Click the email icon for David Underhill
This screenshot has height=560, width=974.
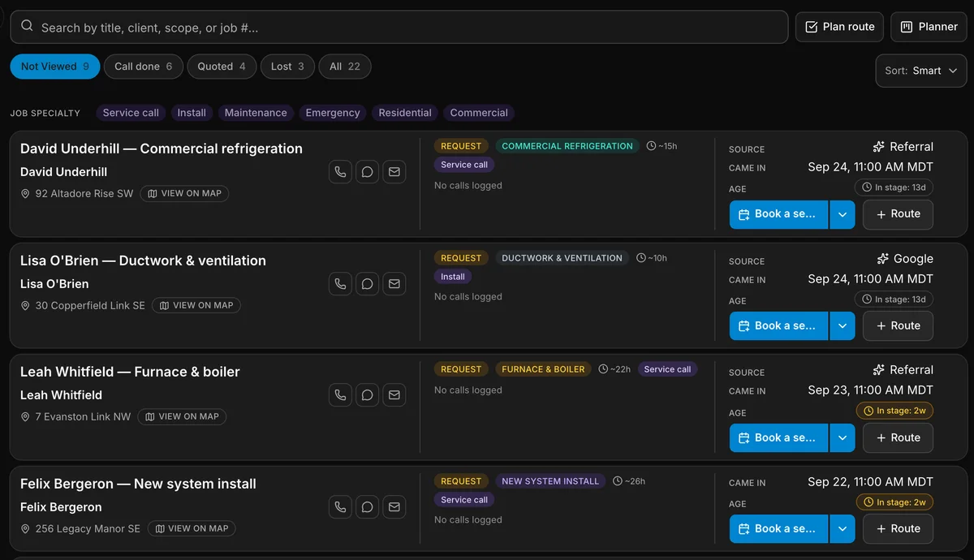point(394,172)
